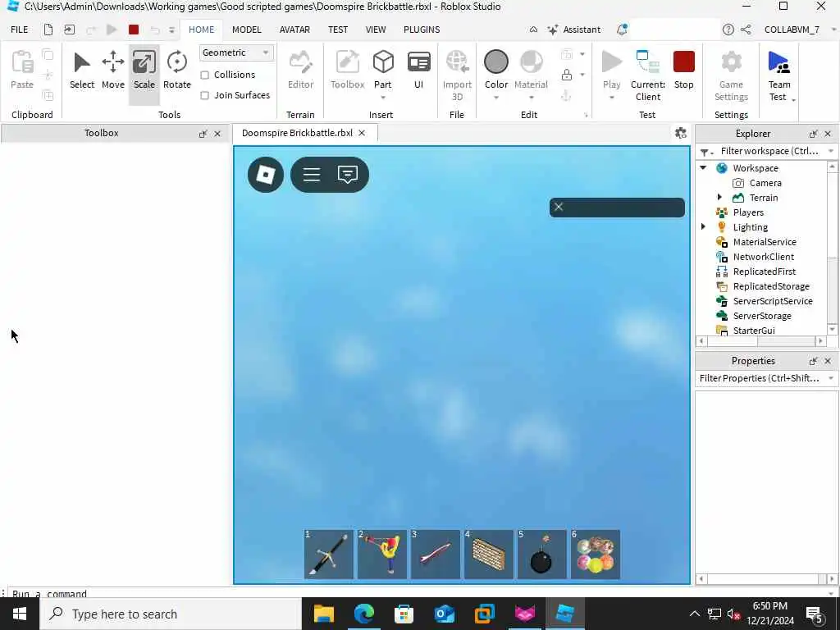Close the Doomspire Brickbattle.rbxl tab
Viewport: 840px width, 630px height.
click(x=362, y=133)
